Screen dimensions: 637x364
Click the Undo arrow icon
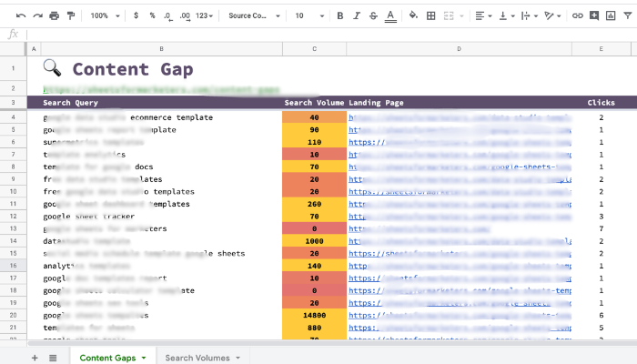click(x=21, y=15)
